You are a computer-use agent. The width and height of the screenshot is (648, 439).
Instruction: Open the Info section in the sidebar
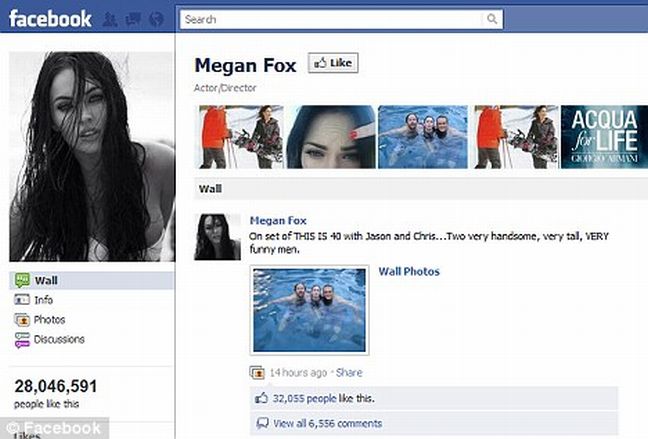[43, 300]
